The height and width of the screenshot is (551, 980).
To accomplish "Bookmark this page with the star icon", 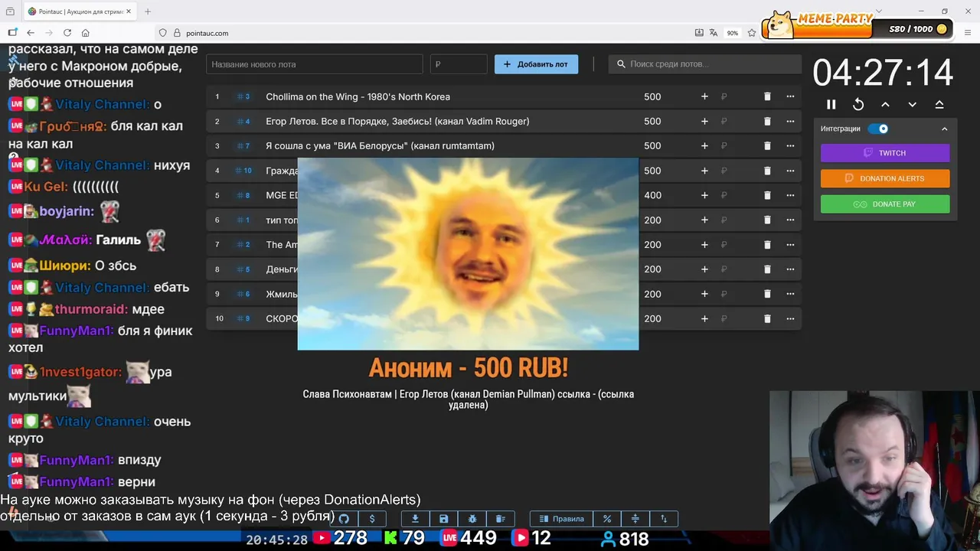I will pos(752,33).
